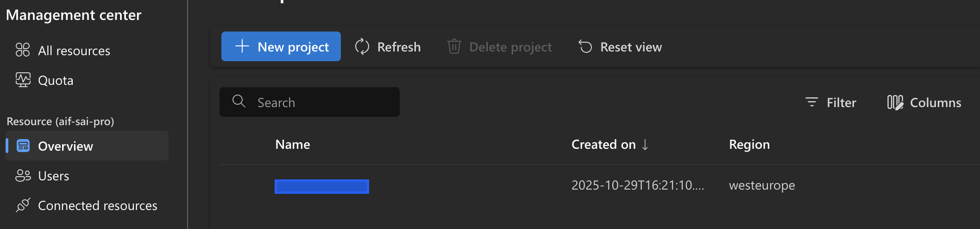Click the Overview icon in sidebar
The image size is (980, 229).
coord(23,146)
